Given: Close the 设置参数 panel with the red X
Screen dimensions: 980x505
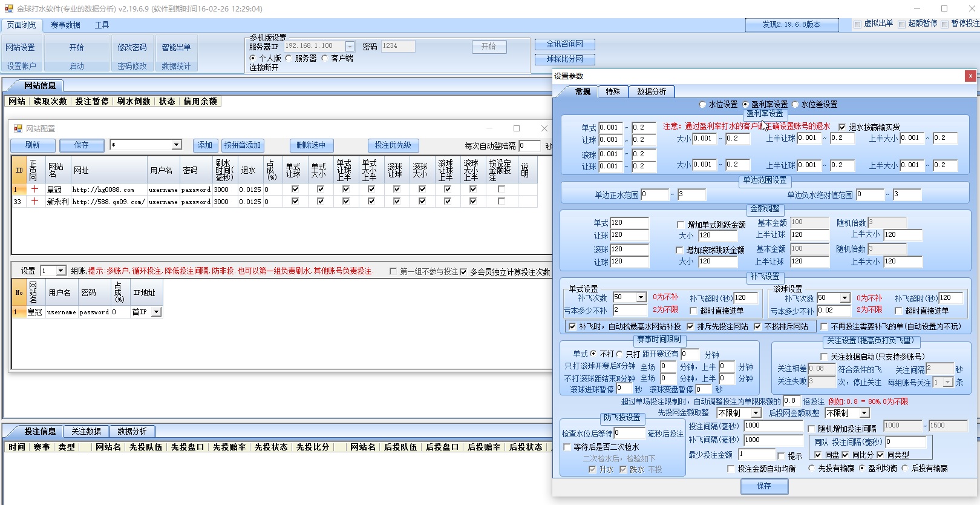Looking at the screenshot, I should [970, 76].
